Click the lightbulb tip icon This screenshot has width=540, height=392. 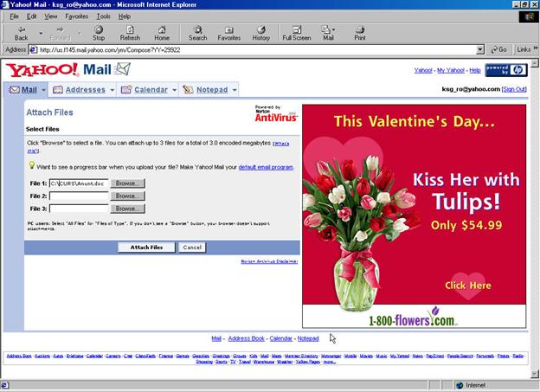[x=31, y=165]
